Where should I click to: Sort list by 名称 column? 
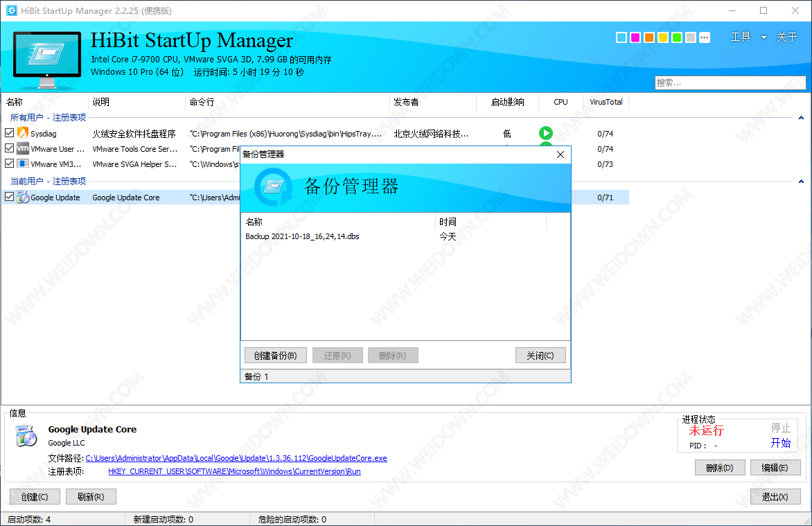(45, 102)
